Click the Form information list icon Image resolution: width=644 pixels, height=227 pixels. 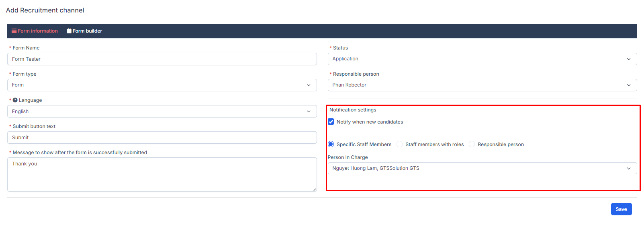14,31
